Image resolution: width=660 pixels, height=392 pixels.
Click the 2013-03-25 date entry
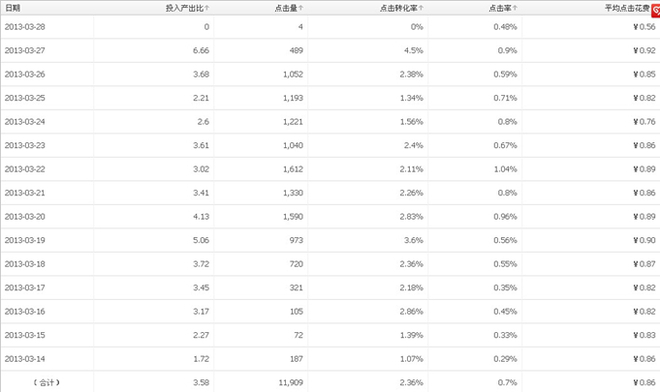pos(25,98)
